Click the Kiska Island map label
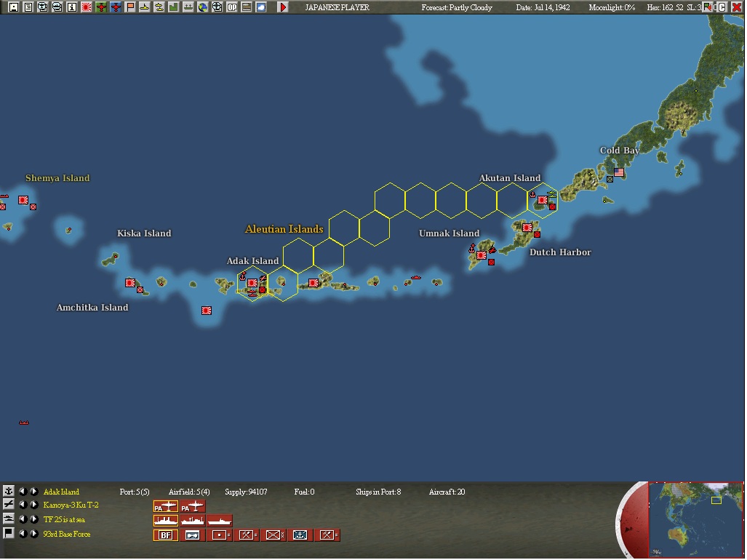The height and width of the screenshot is (560, 747). pos(144,233)
